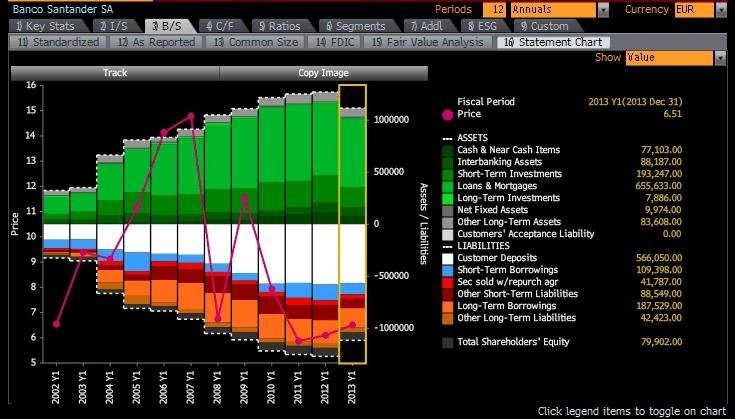Toggle Total Shareholders' Equity swatch
This screenshot has width=735, height=419.
[448, 343]
